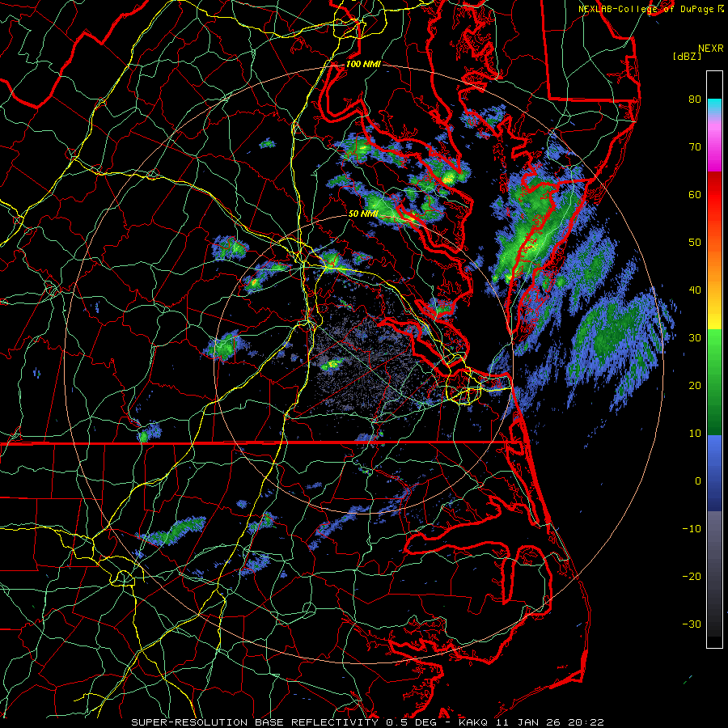The image size is (728, 728).
Task: Click the 60 value on the dBZ scale
Action: [x=695, y=194]
